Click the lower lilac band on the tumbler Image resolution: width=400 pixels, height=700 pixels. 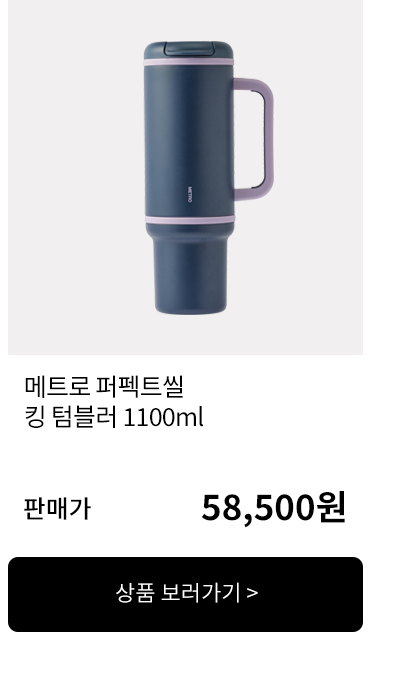coord(189,220)
